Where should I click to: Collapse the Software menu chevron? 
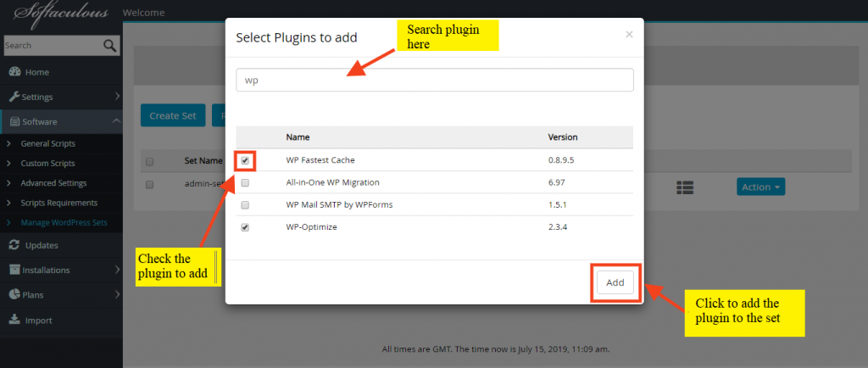pos(115,121)
